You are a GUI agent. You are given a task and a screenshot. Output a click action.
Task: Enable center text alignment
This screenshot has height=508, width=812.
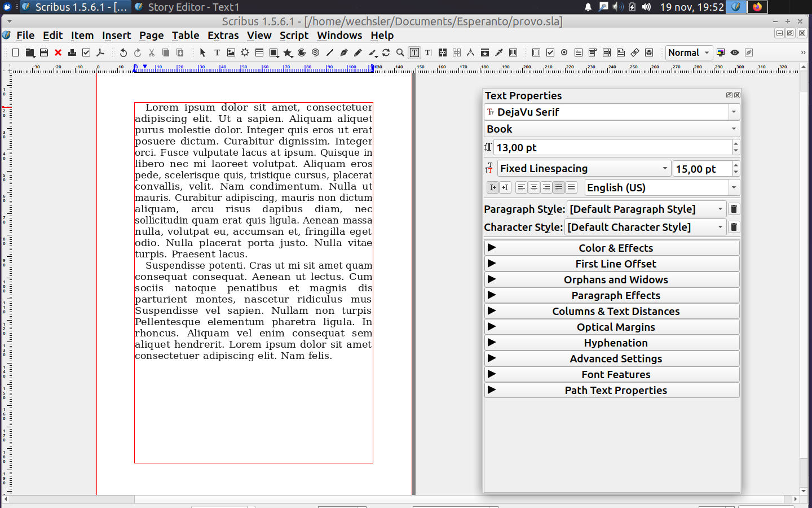click(x=533, y=187)
